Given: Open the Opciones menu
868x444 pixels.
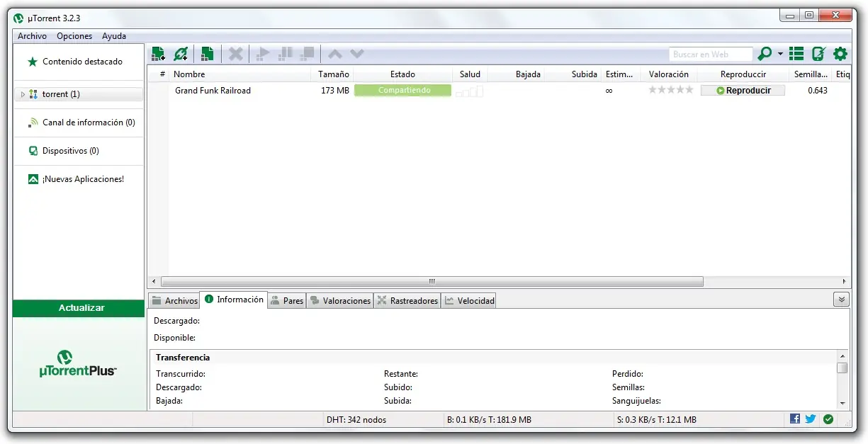Looking at the screenshot, I should [x=74, y=36].
